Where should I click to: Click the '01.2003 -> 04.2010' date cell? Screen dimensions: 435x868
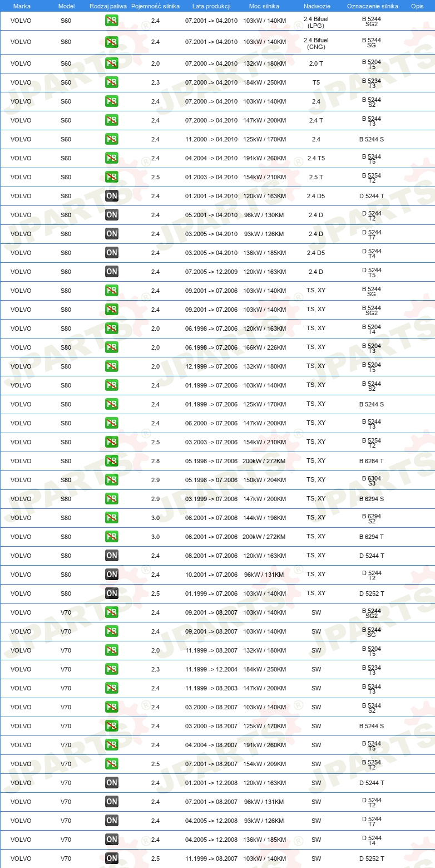(211, 177)
